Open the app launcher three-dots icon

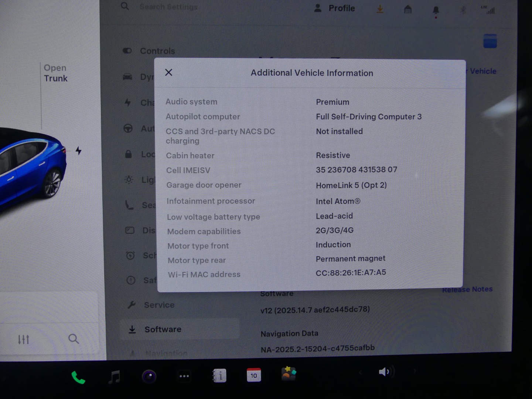184,376
